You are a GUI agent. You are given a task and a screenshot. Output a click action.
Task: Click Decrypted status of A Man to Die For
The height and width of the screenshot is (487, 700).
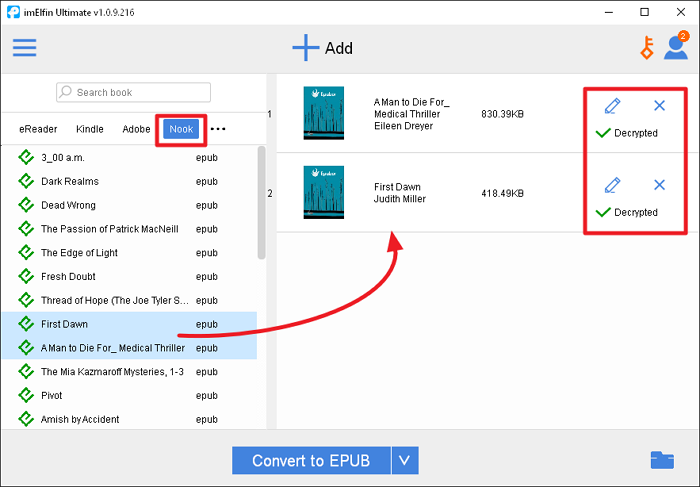point(627,133)
